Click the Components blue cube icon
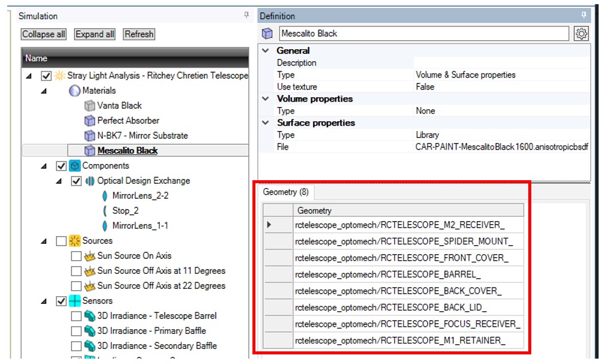Screen dimensions: 604x364 click(x=75, y=166)
